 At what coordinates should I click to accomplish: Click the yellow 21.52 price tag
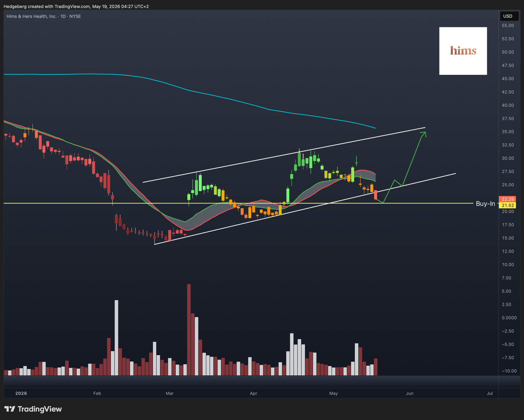[507, 205]
